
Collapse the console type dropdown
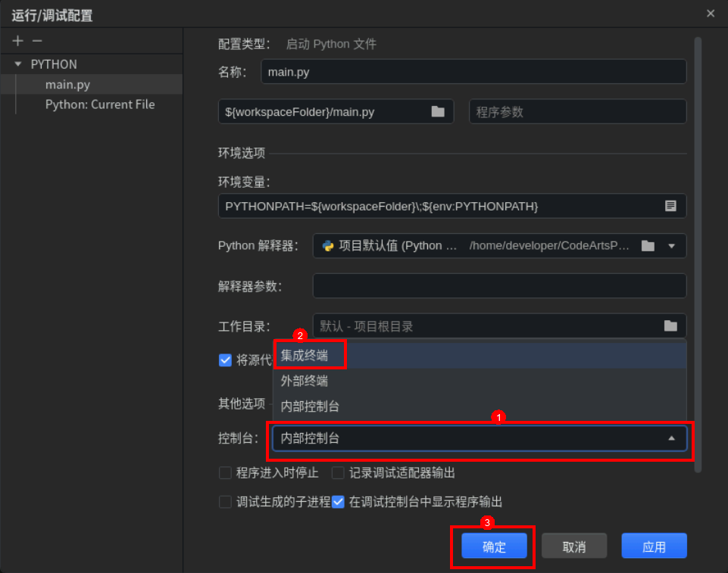(x=671, y=438)
